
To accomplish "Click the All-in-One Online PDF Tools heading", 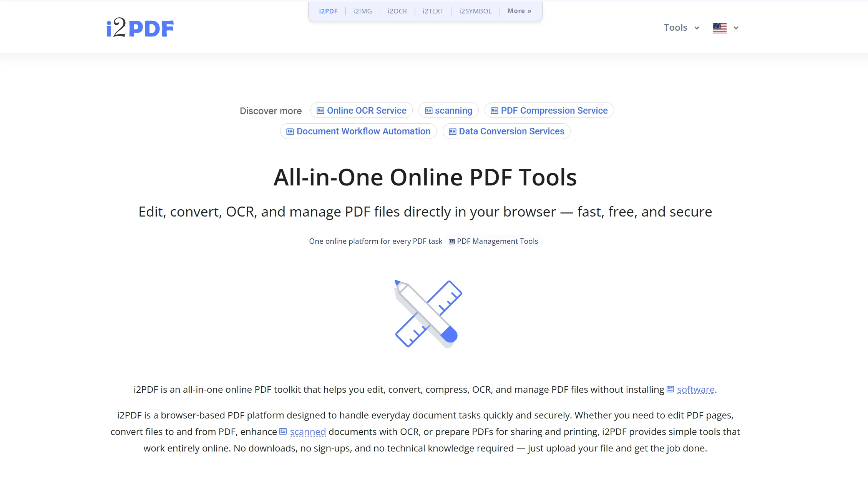I will click(425, 177).
